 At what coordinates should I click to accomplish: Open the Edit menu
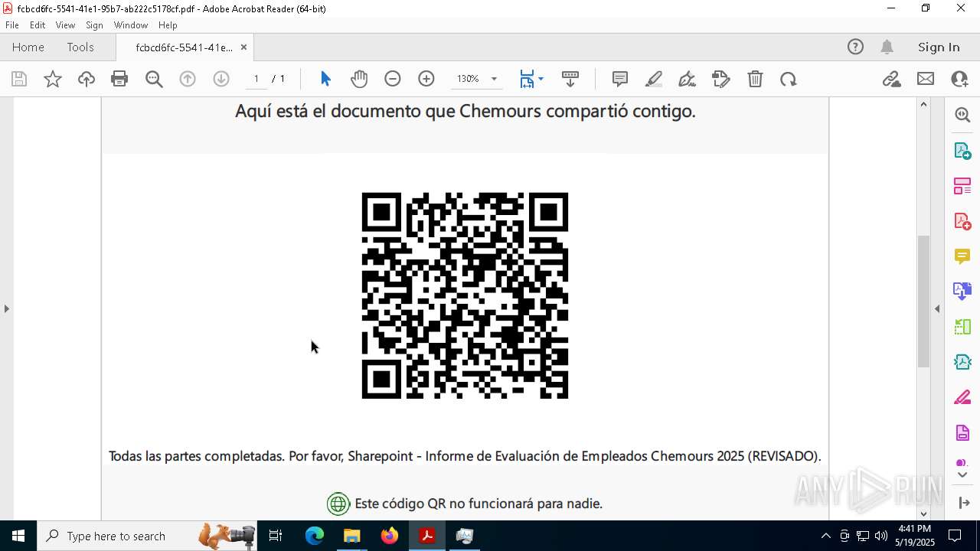click(x=38, y=25)
